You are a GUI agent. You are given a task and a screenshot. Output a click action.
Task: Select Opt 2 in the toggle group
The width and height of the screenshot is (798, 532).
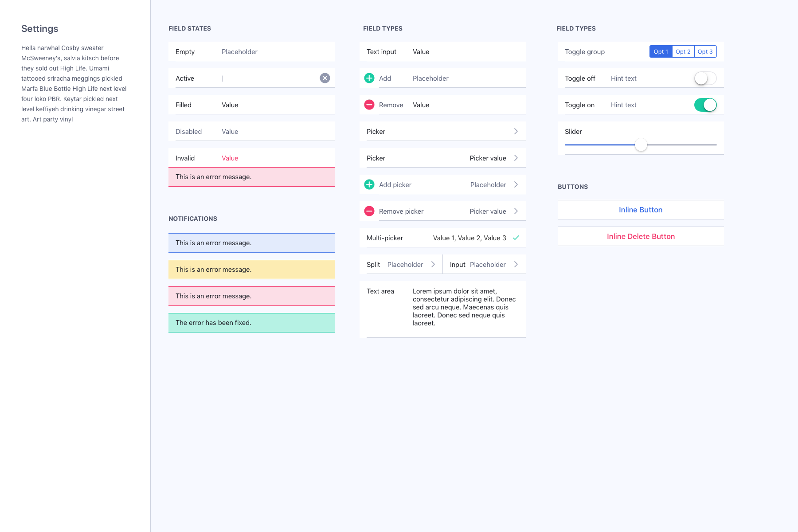click(x=683, y=51)
